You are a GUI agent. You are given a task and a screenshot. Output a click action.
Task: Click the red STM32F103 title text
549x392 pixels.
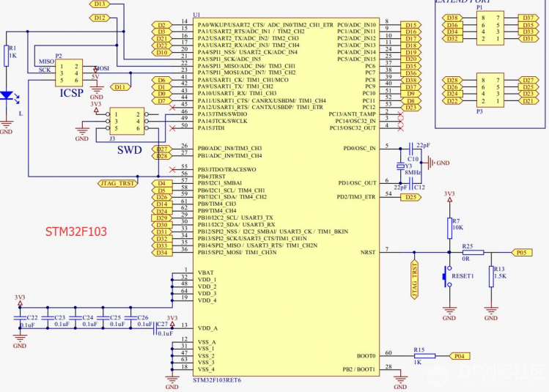tap(76, 232)
